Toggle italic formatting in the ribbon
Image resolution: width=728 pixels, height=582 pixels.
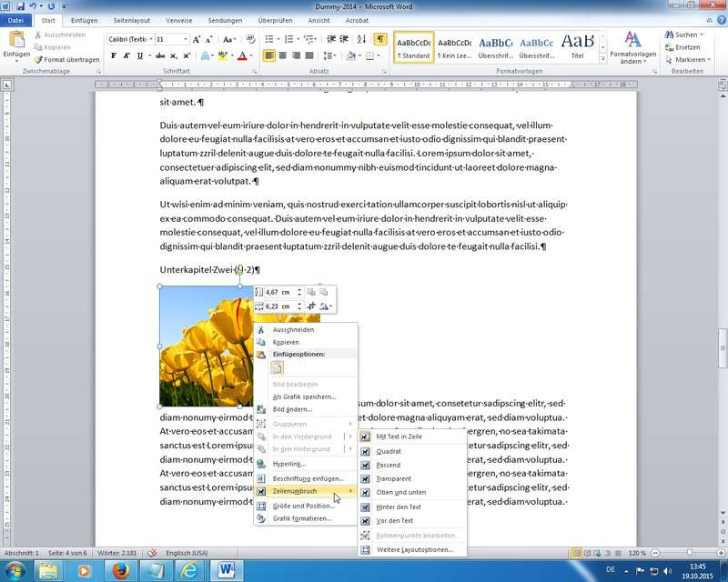coord(127,55)
